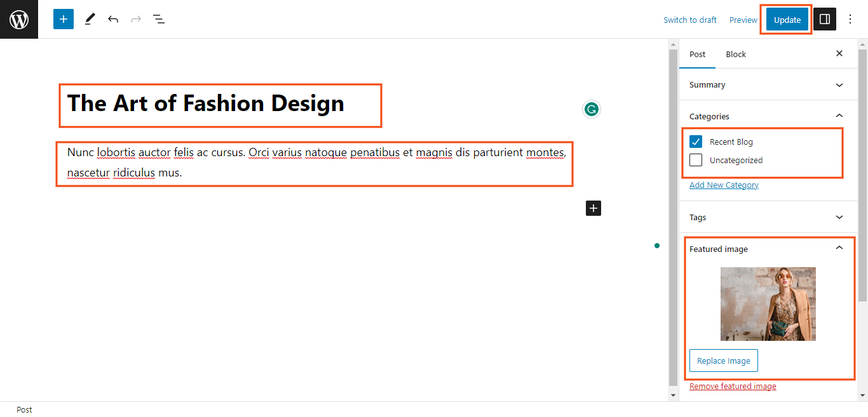This screenshot has height=417, width=868.
Task: Undo the last change
Action: (113, 19)
